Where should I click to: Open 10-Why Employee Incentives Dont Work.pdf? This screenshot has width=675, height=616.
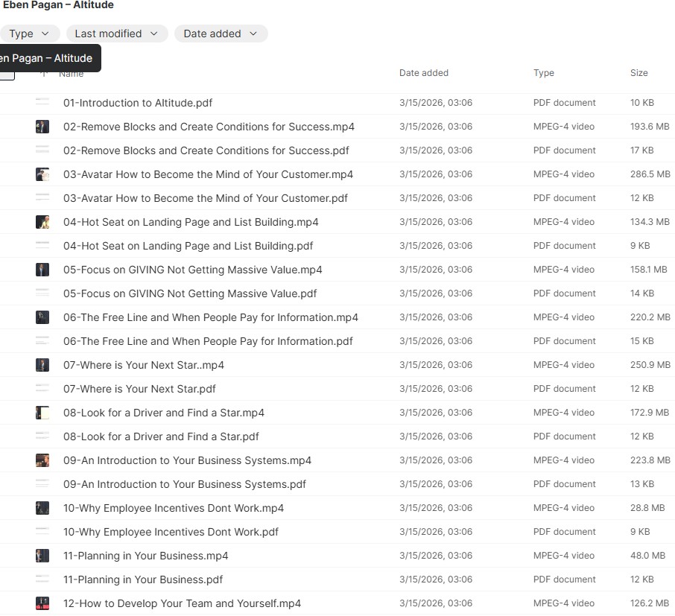(x=171, y=532)
